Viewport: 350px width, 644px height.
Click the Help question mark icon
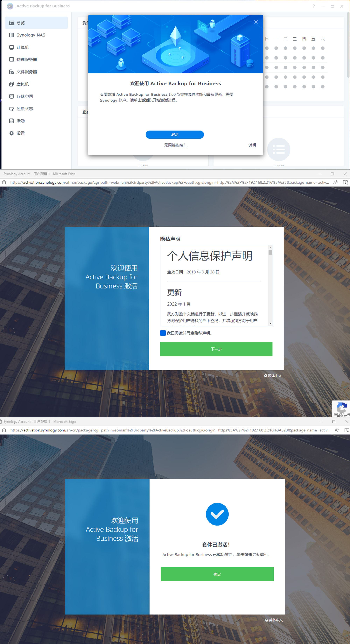click(x=314, y=6)
